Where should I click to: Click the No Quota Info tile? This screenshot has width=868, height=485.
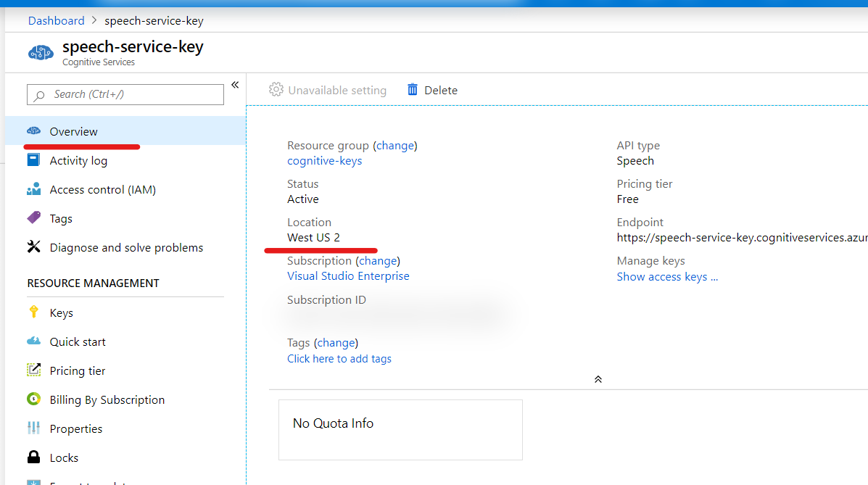click(x=400, y=430)
